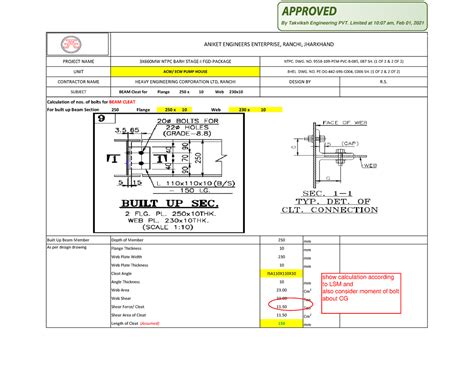Select the yellow ISA110X110X10 value cell

(x=281, y=273)
